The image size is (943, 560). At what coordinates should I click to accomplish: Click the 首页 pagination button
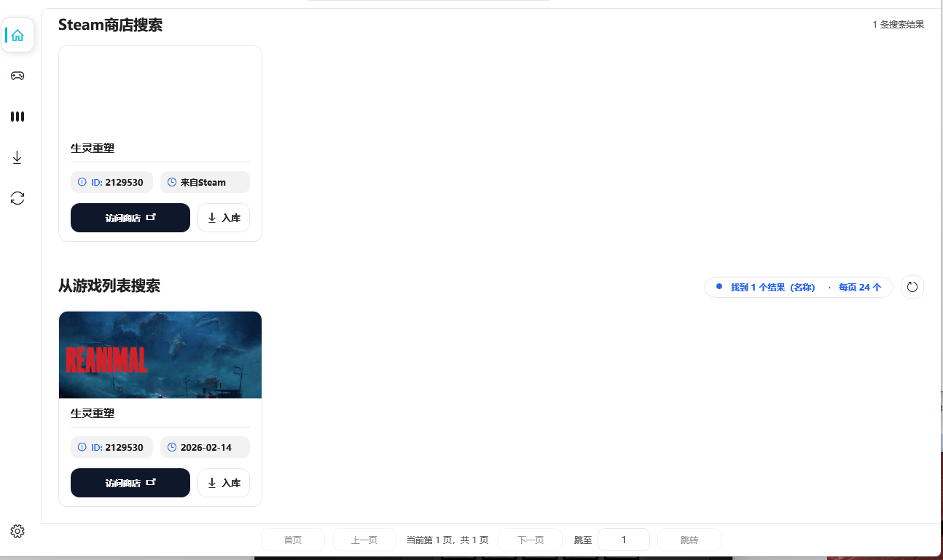[x=293, y=540]
